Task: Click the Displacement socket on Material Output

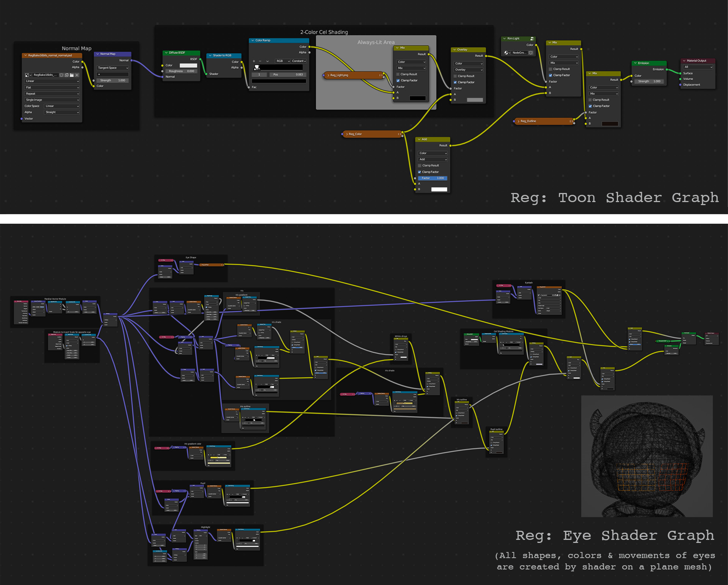Action: pyautogui.click(x=680, y=85)
